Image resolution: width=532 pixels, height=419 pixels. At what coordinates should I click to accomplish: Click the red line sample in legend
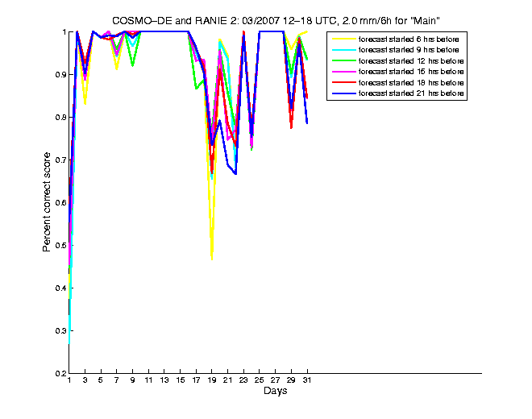[344, 82]
